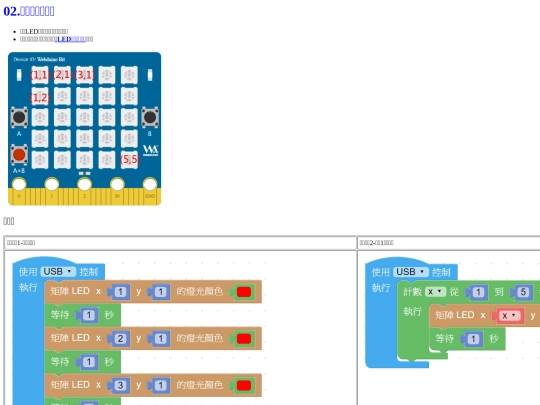Click the left table header cell containing "1-"
Viewport: 540px width, 405px height.
[180, 243]
